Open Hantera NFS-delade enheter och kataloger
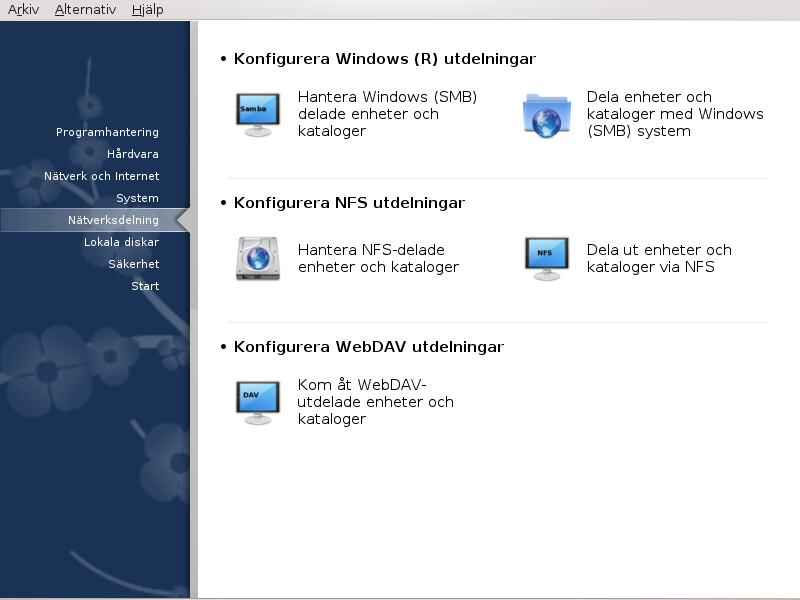Screen dimensions: 800x600 pos(378,258)
